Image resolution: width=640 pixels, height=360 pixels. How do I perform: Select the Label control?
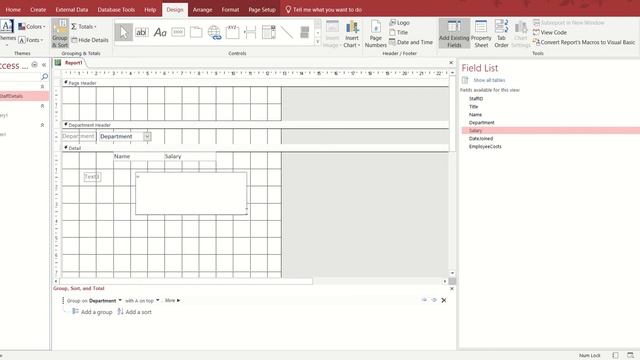[160, 32]
